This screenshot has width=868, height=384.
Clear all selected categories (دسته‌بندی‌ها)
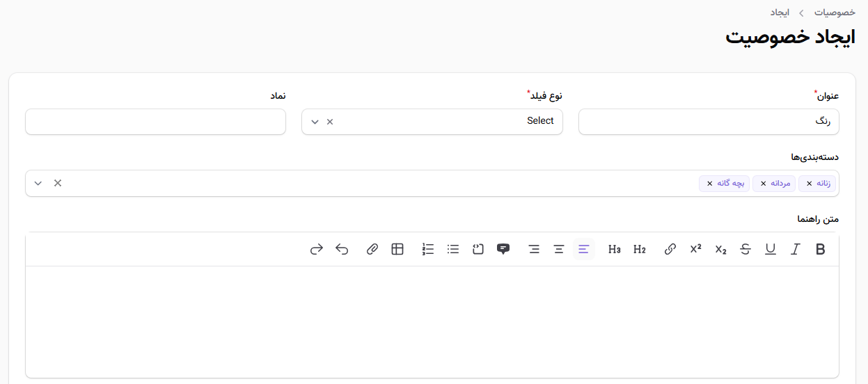[x=58, y=183]
